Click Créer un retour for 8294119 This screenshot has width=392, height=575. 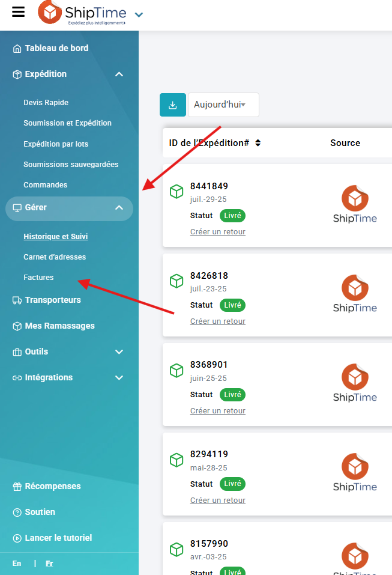click(218, 500)
